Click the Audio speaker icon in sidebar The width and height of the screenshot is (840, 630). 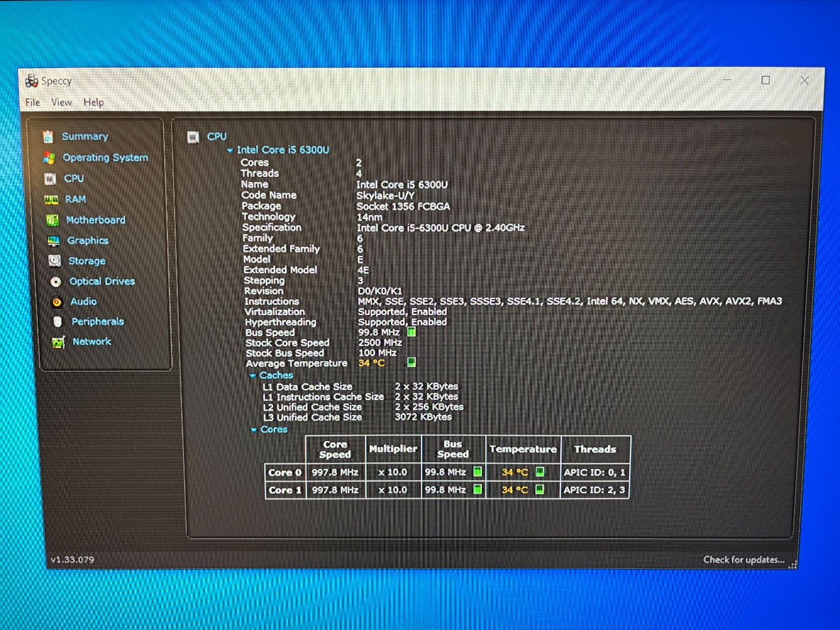coord(57,302)
